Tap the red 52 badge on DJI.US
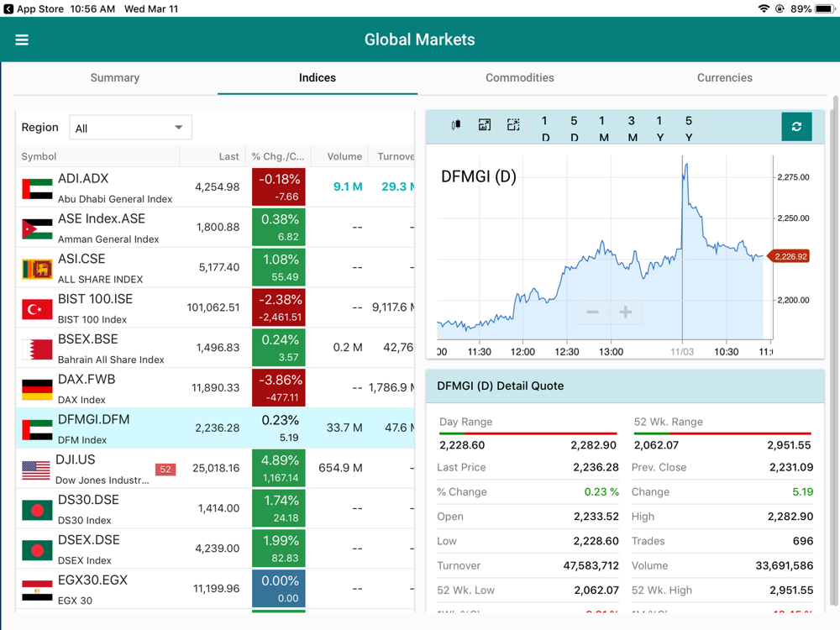 [x=165, y=470]
